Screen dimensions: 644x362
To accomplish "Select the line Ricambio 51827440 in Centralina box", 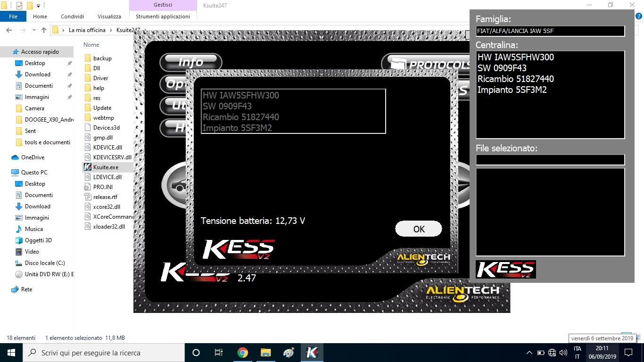I will 515,79.
